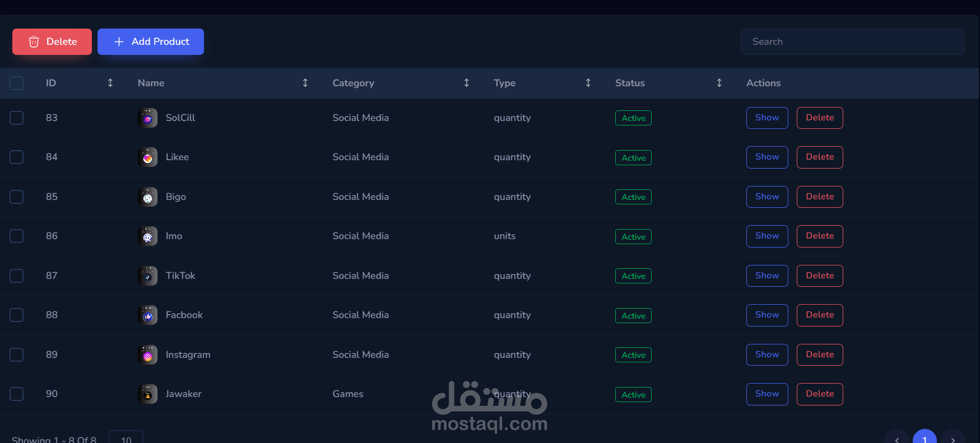Delete the Instagram row
Screen dimensions: 980x443
click(820, 355)
